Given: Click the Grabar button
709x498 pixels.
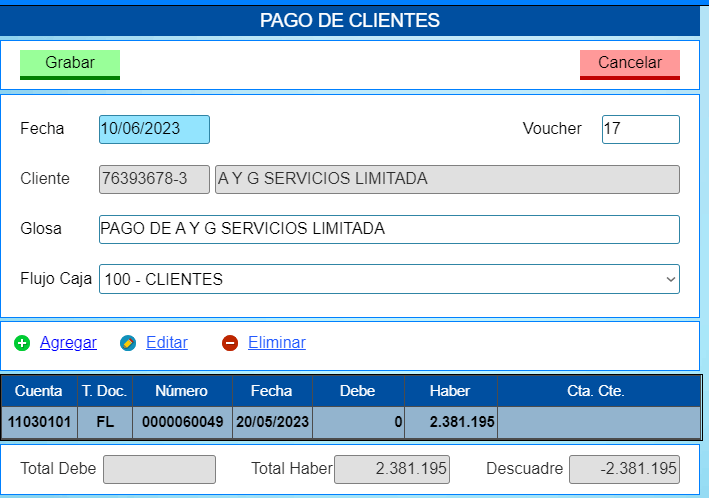Looking at the screenshot, I should click(70, 65).
